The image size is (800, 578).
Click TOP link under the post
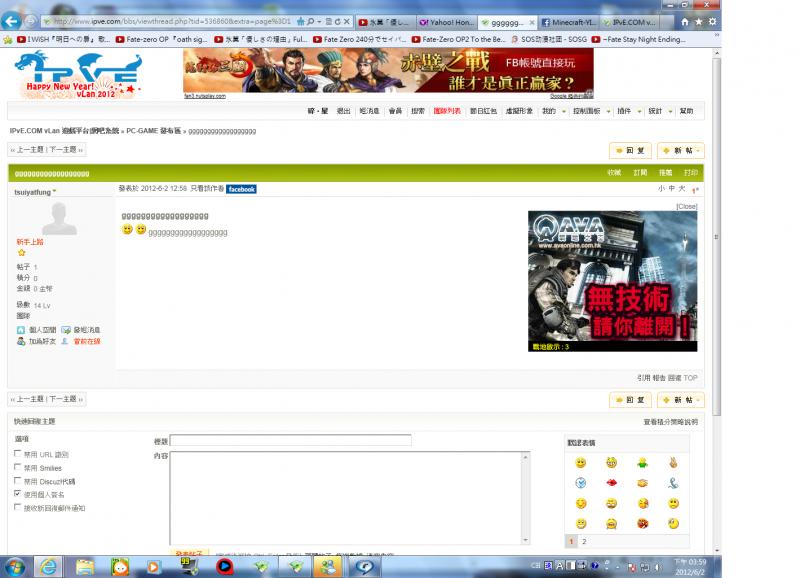(x=690, y=378)
